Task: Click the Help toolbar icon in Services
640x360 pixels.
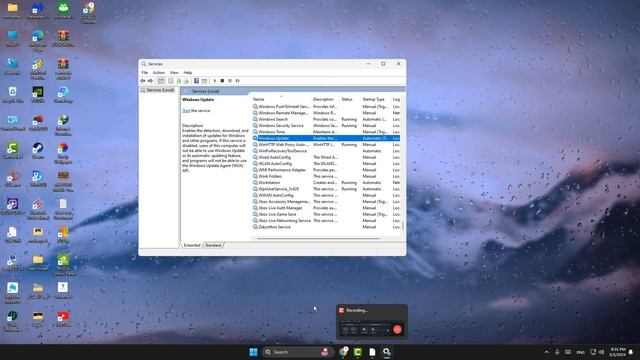Action: pyautogui.click(x=196, y=81)
